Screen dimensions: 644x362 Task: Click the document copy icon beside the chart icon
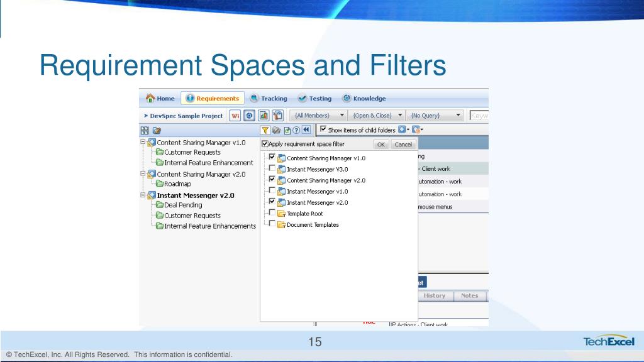click(x=278, y=116)
